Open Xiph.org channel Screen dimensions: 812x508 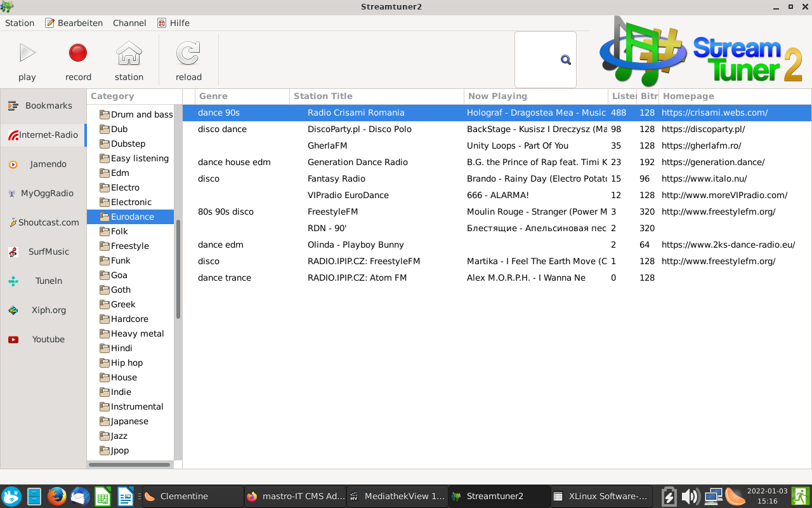pyautogui.click(x=43, y=311)
